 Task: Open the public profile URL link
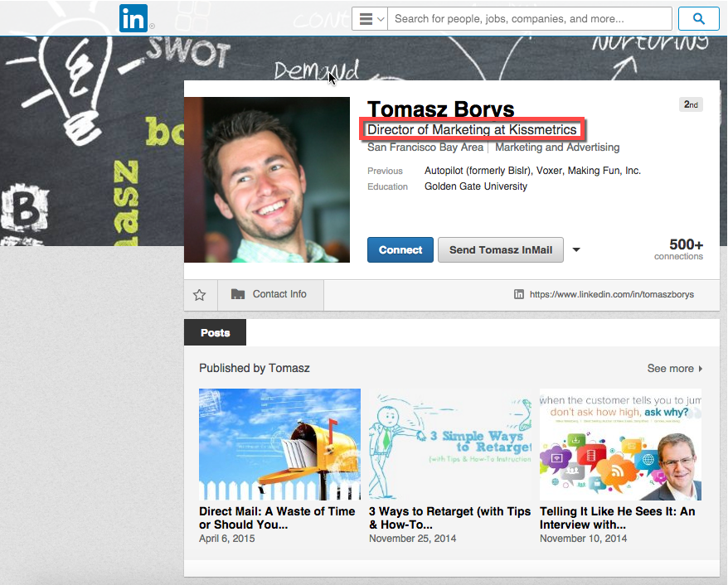tap(611, 294)
